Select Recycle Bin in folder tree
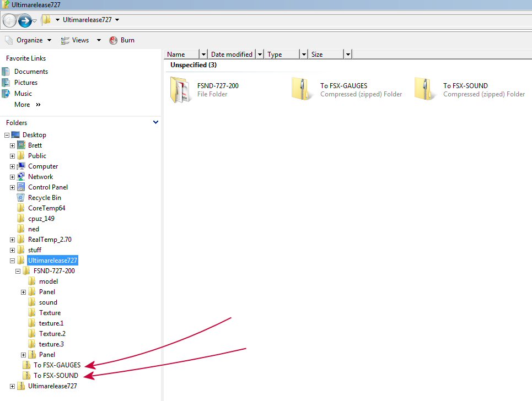 (x=44, y=198)
